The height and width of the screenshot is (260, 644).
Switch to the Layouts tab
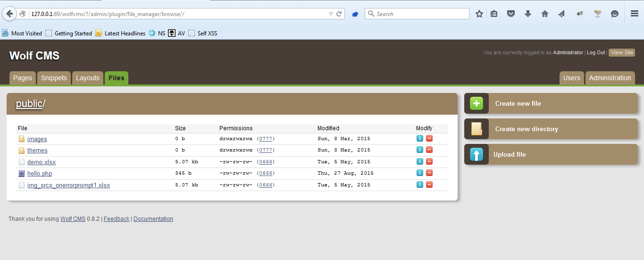(88, 78)
